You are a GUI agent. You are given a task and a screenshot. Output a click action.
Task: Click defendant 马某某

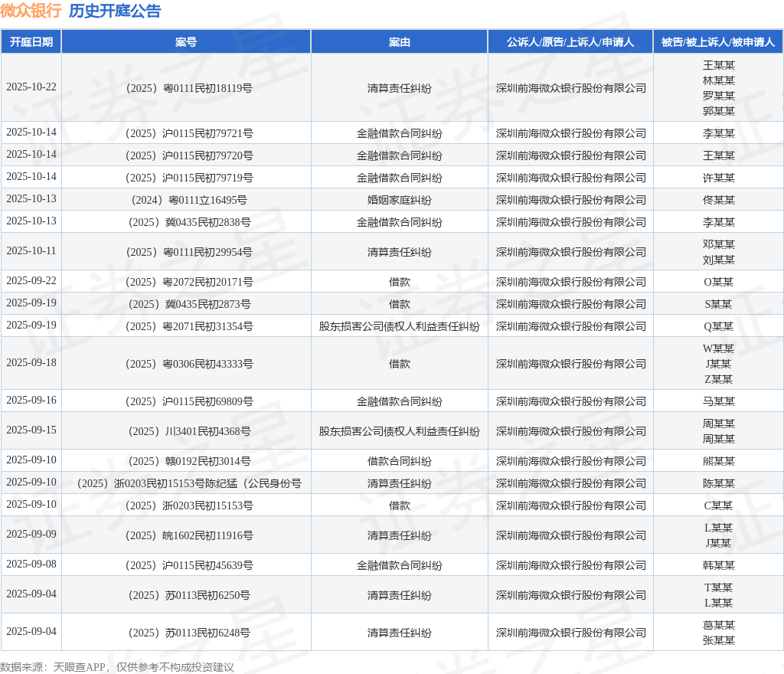pos(718,401)
